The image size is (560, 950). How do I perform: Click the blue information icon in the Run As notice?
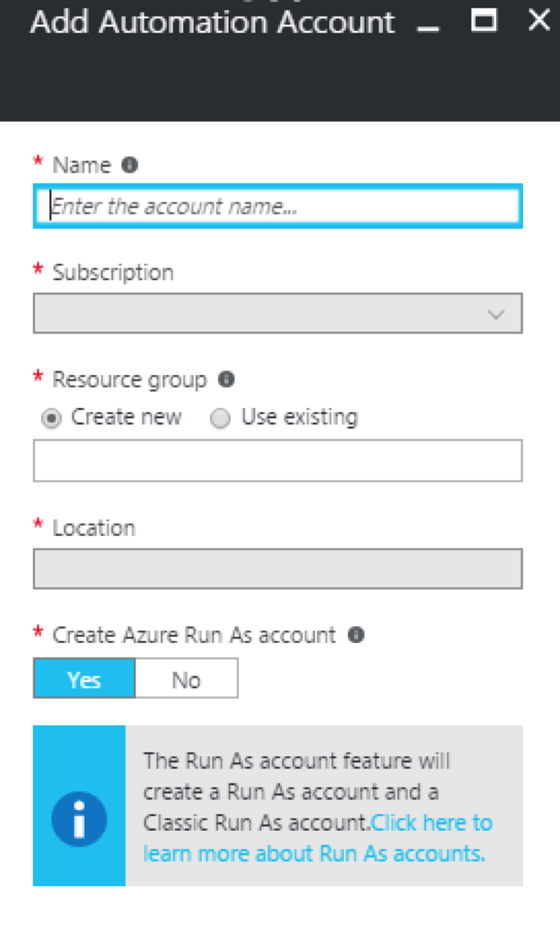click(79, 819)
